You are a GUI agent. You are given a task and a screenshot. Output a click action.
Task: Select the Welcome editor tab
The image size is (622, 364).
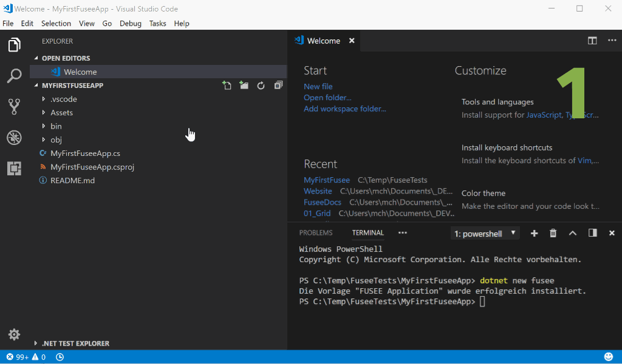pyautogui.click(x=324, y=41)
